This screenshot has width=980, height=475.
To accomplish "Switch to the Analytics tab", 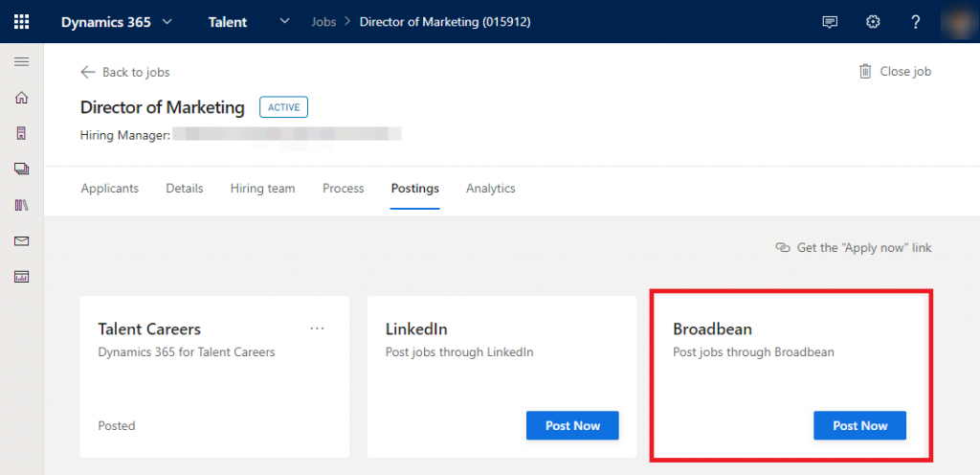I will click(x=490, y=189).
